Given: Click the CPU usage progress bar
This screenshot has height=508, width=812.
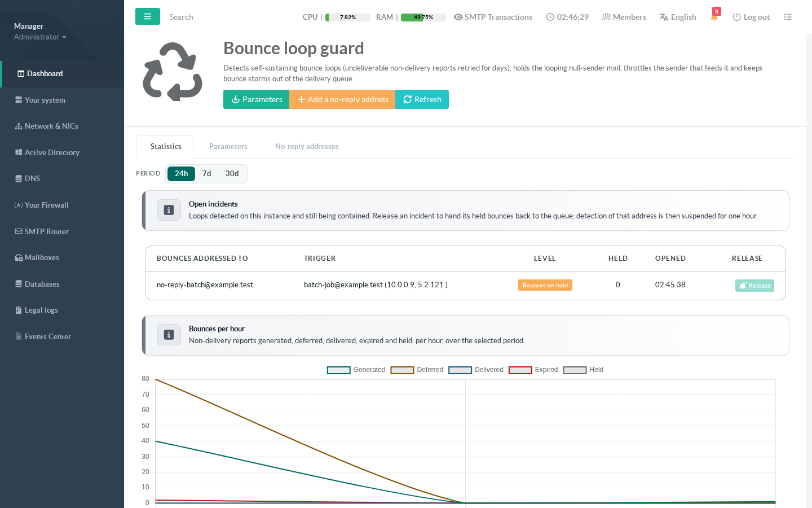Looking at the screenshot, I should coord(348,17).
